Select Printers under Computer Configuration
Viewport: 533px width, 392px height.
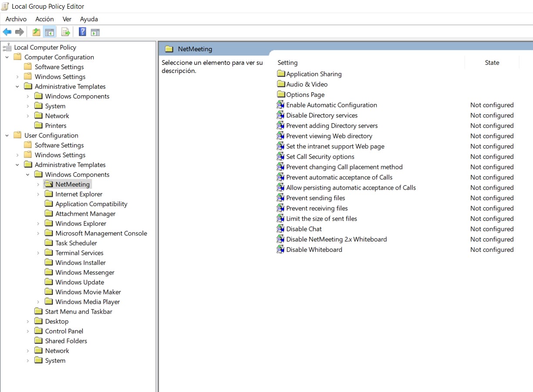coord(56,126)
